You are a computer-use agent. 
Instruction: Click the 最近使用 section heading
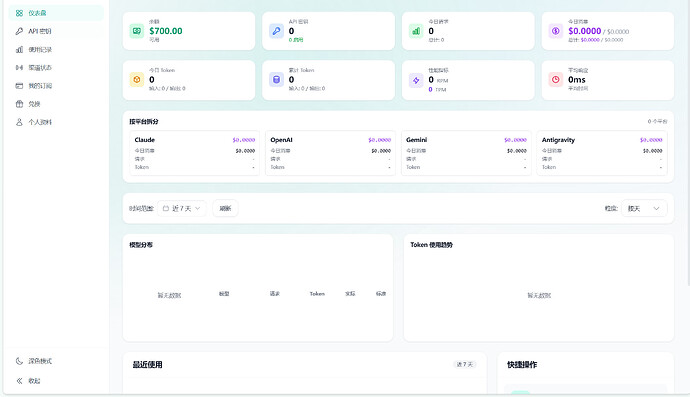[x=147, y=364]
